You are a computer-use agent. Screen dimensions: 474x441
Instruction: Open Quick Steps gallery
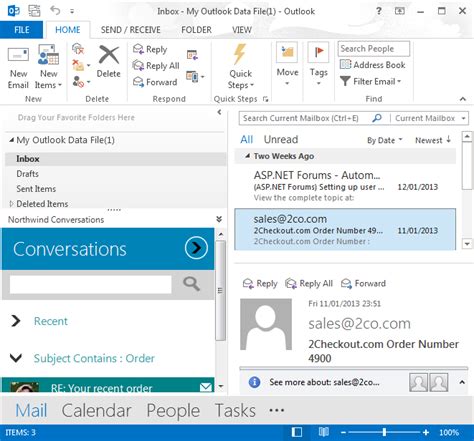(x=240, y=67)
